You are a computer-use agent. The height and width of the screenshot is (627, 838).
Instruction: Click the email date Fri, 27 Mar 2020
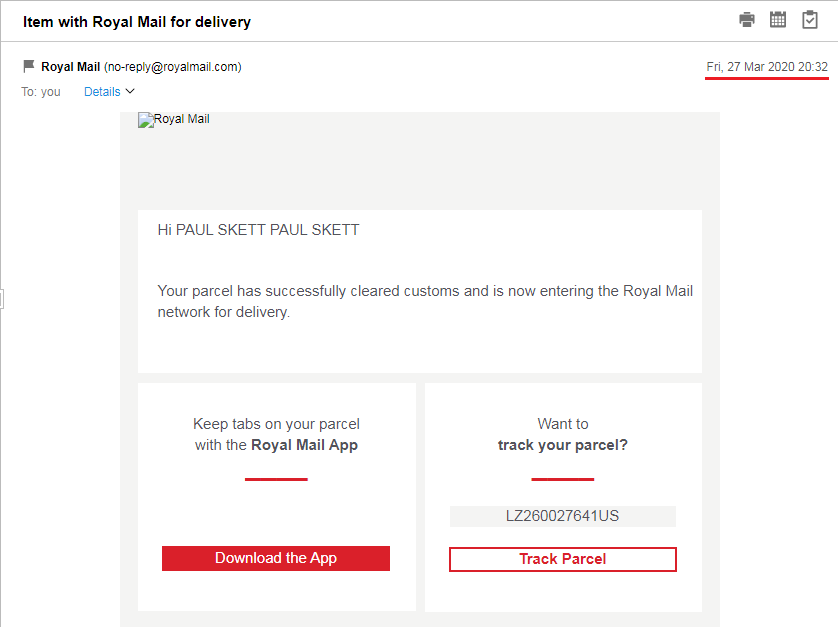pos(766,67)
